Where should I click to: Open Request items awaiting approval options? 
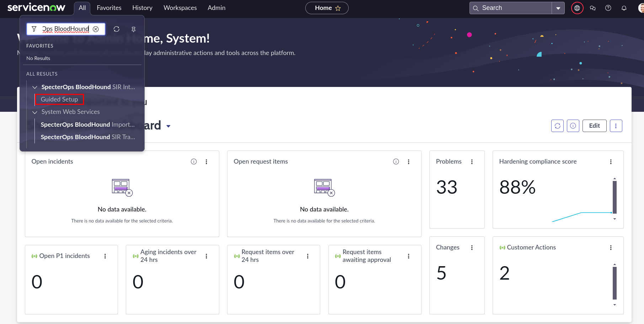pyautogui.click(x=409, y=256)
